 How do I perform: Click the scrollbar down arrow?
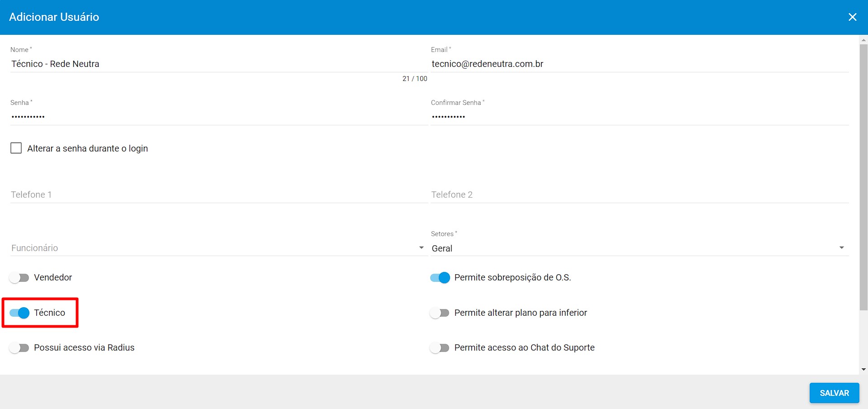coord(863,370)
